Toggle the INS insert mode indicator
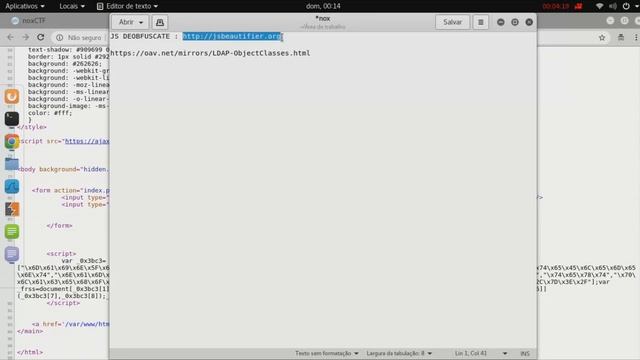Screen dimensions: 640x360 click(525, 353)
